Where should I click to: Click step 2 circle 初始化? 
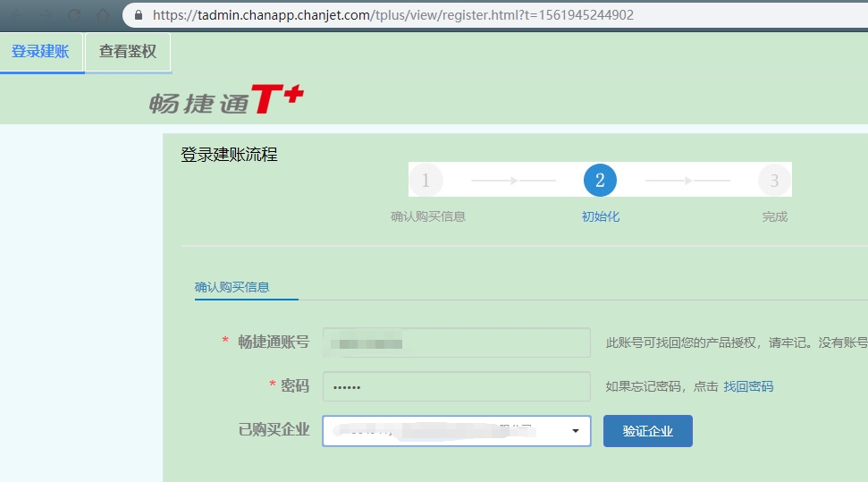pyautogui.click(x=600, y=180)
